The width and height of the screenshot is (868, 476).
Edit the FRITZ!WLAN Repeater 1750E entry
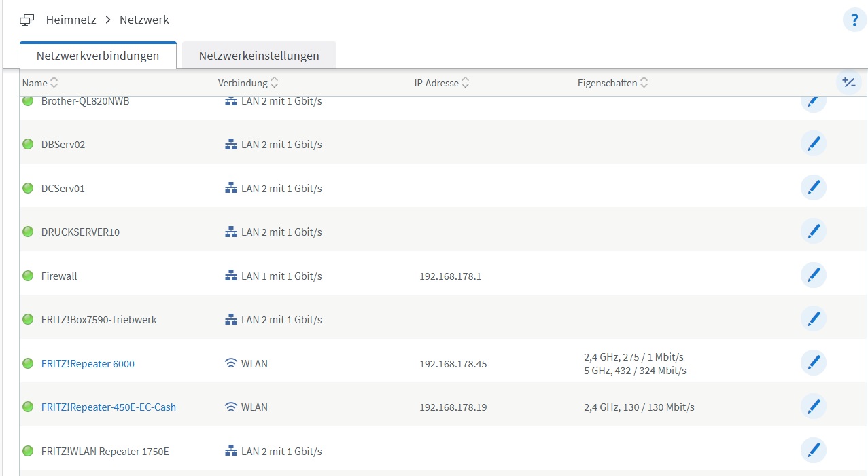pyautogui.click(x=813, y=451)
